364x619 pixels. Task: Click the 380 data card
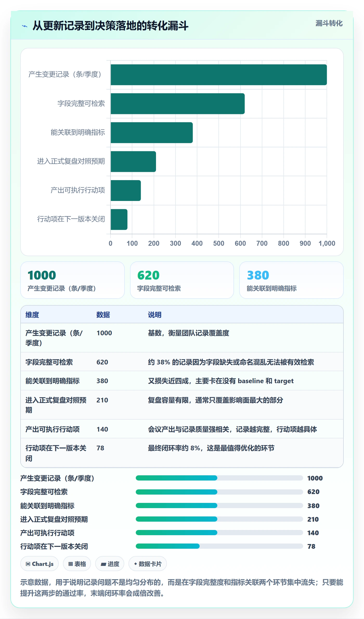pos(291,280)
